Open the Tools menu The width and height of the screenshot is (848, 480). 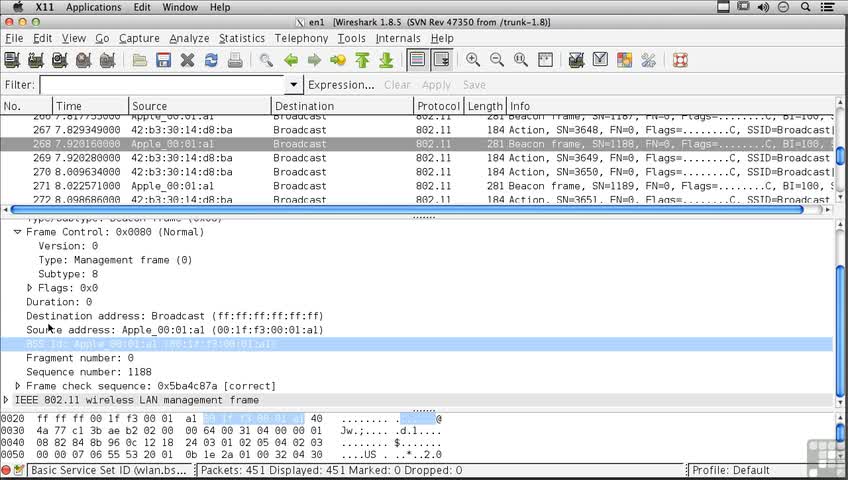point(352,38)
